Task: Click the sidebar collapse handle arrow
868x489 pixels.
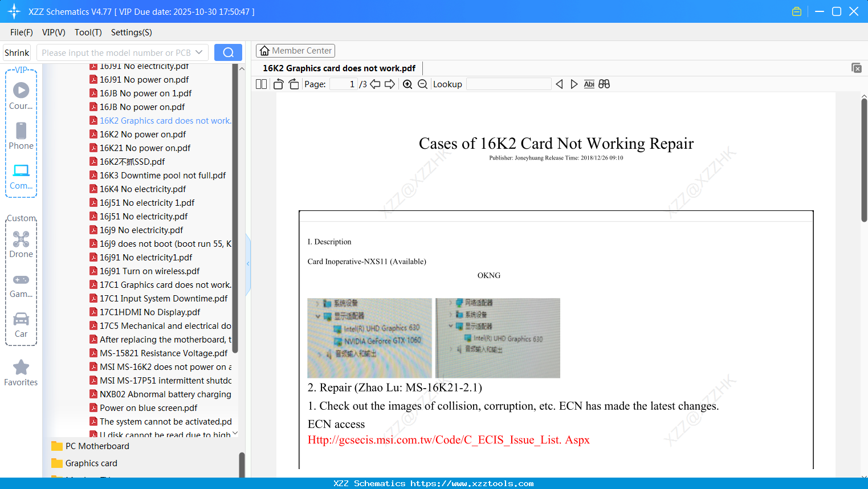Action: pyautogui.click(x=248, y=264)
